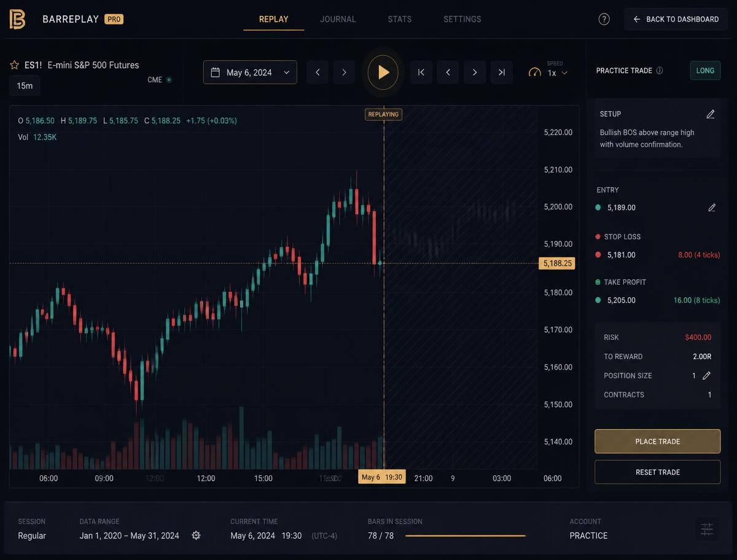This screenshot has width=737, height=560.
Task: Switch to the JOURNAL tab
Action: point(338,19)
